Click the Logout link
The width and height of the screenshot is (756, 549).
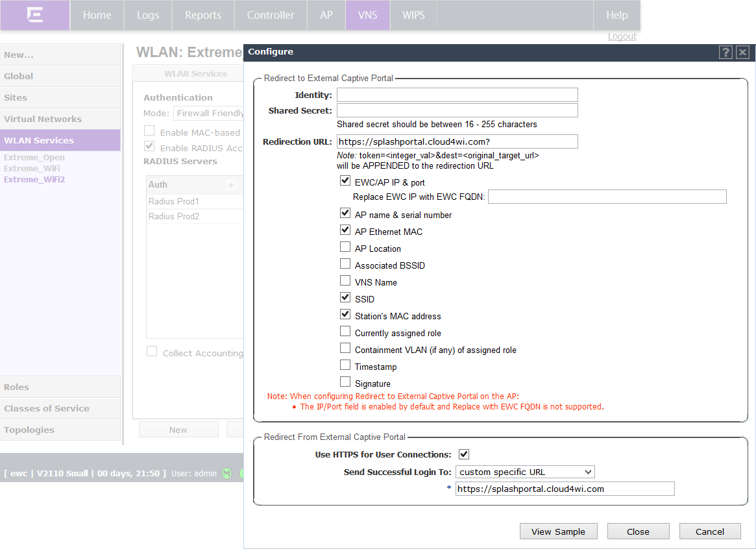(622, 36)
